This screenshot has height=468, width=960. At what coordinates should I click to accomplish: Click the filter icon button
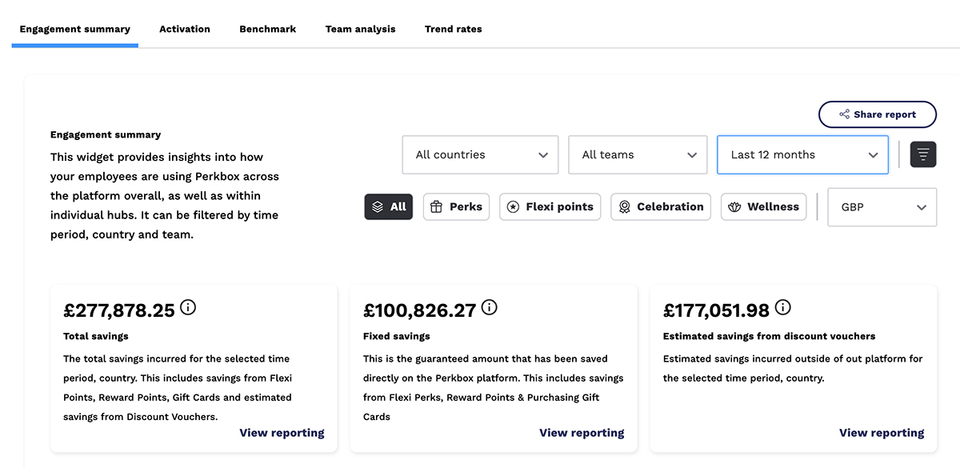click(923, 155)
